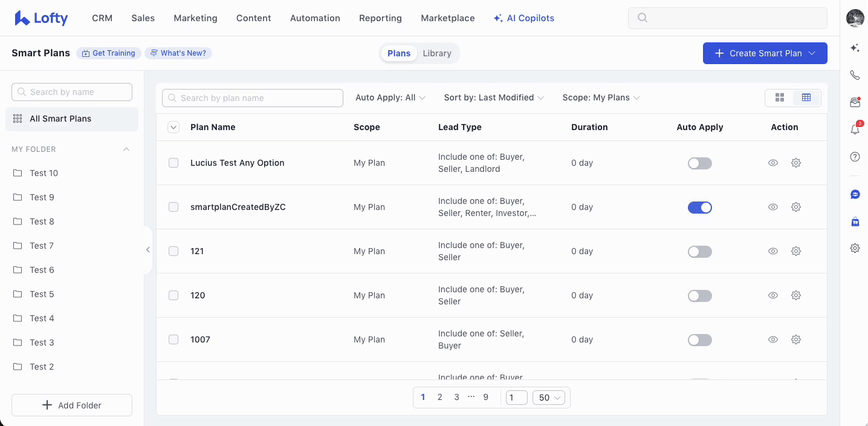
Task: Collapse MY FOLDER section
Action: pos(126,149)
